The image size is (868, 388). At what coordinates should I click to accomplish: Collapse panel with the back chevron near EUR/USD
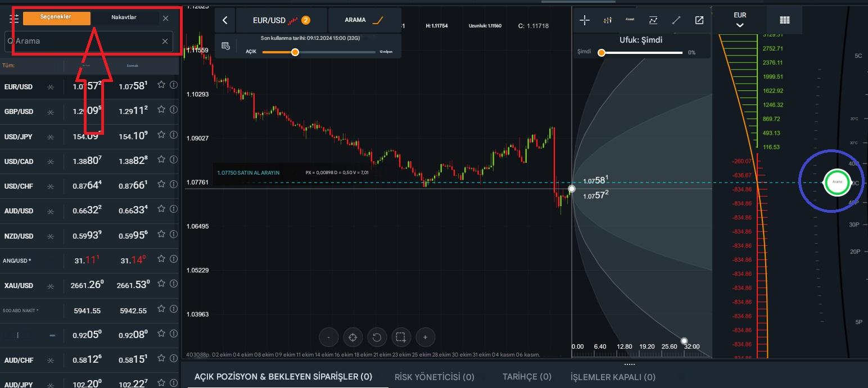click(x=224, y=20)
